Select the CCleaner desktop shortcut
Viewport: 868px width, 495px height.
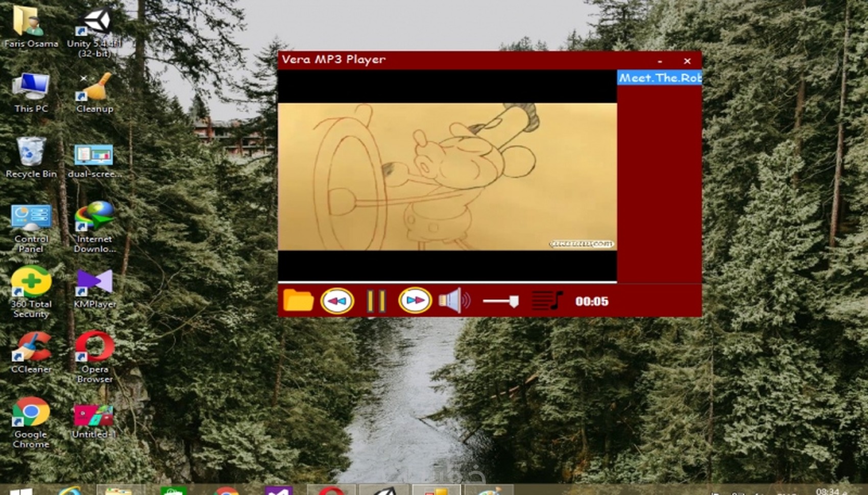[31, 352]
